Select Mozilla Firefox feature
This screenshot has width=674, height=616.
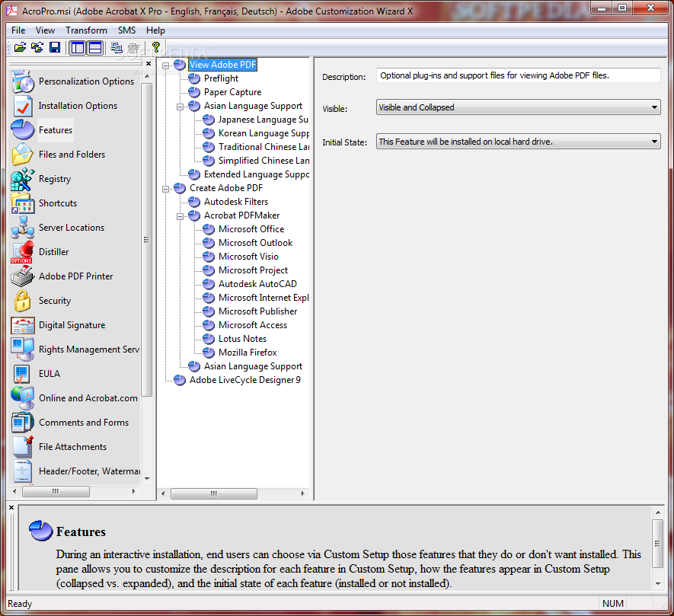coord(248,353)
